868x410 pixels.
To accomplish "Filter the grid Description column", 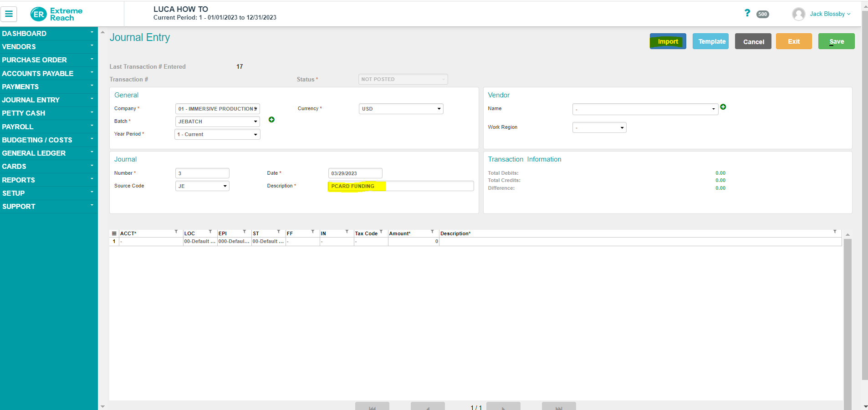I will click(834, 232).
